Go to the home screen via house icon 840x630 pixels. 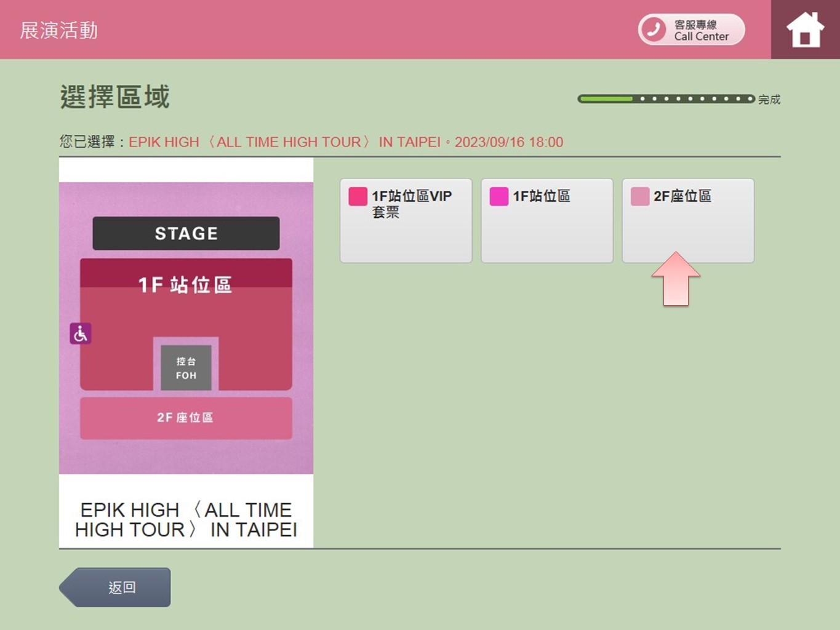[x=805, y=30]
